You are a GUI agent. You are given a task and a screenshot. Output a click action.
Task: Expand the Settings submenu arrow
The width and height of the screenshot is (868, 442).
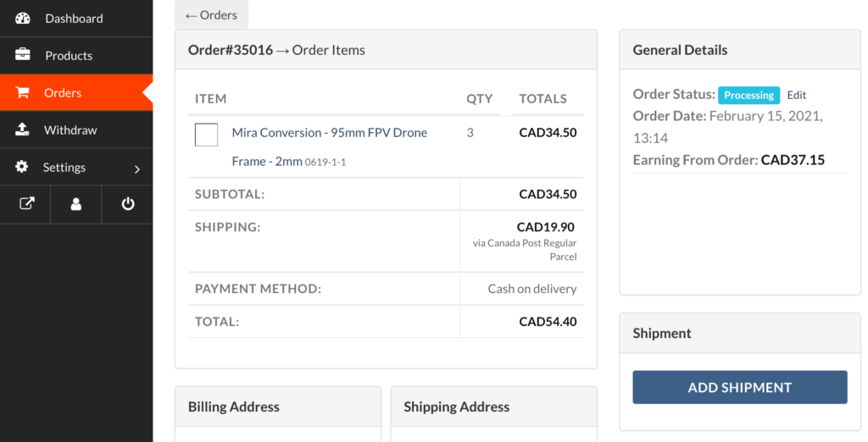pyautogui.click(x=137, y=169)
